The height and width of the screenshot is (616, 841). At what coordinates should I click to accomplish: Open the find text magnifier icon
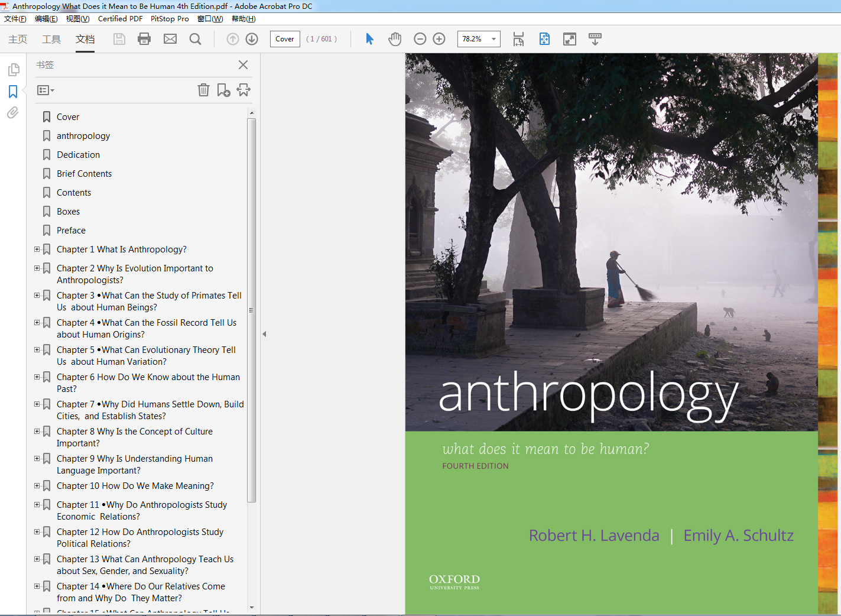195,39
